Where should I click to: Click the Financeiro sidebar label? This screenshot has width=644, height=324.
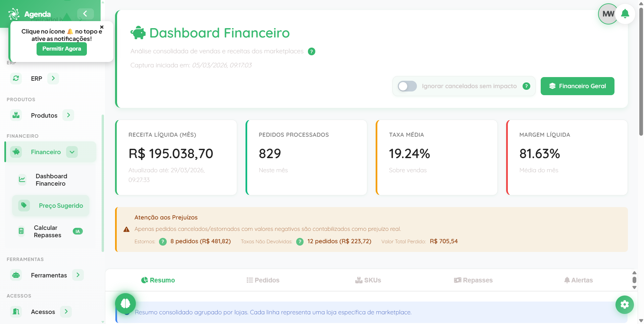[x=46, y=152]
